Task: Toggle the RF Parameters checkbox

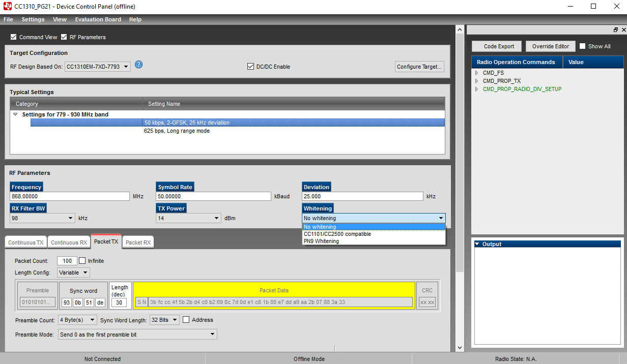Action: click(64, 37)
